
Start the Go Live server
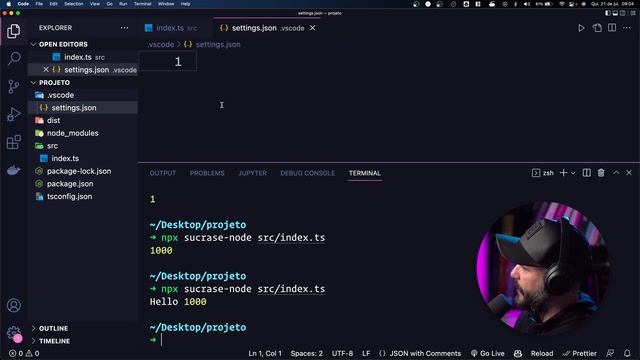487,353
